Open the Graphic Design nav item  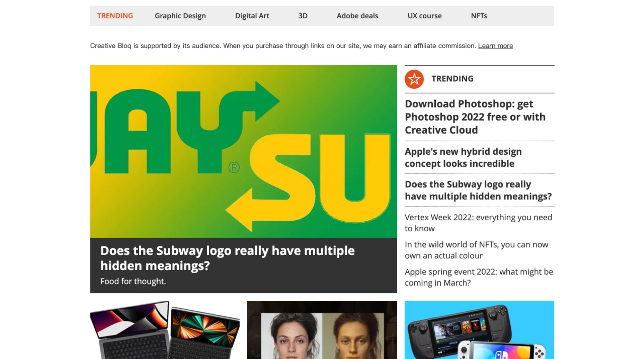click(x=180, y=16)
